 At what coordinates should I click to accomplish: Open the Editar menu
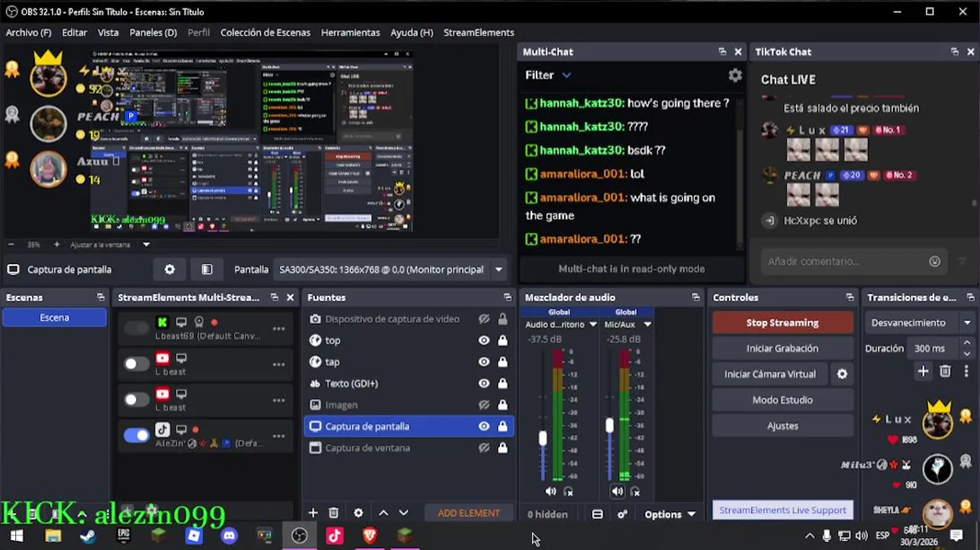[x=74, y=33]
